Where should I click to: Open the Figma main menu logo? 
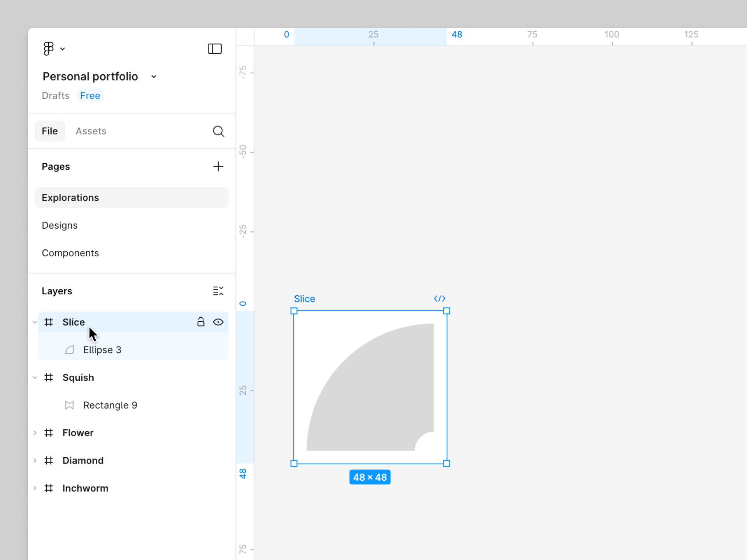click(x=49, y=49)
